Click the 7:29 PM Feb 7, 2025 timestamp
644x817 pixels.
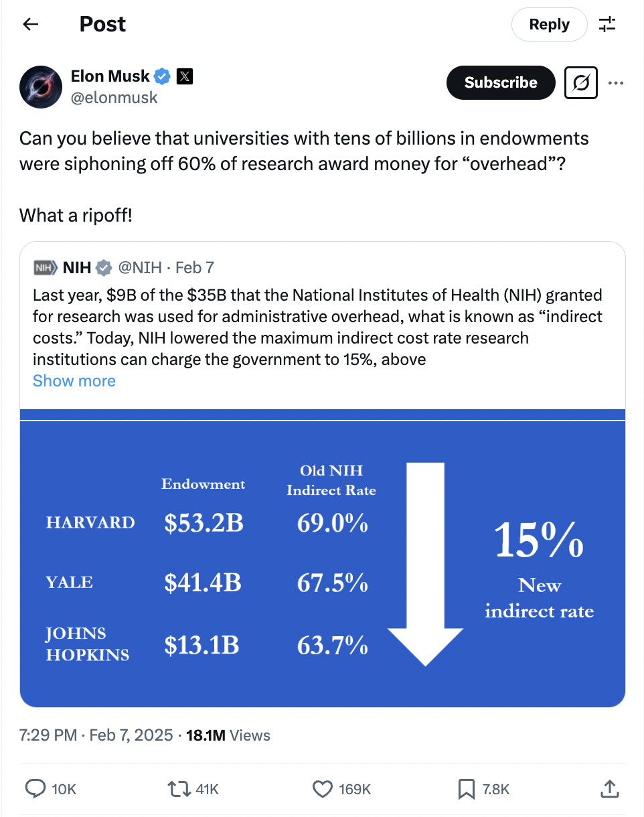pyautogui.click(x=96, y=735)
